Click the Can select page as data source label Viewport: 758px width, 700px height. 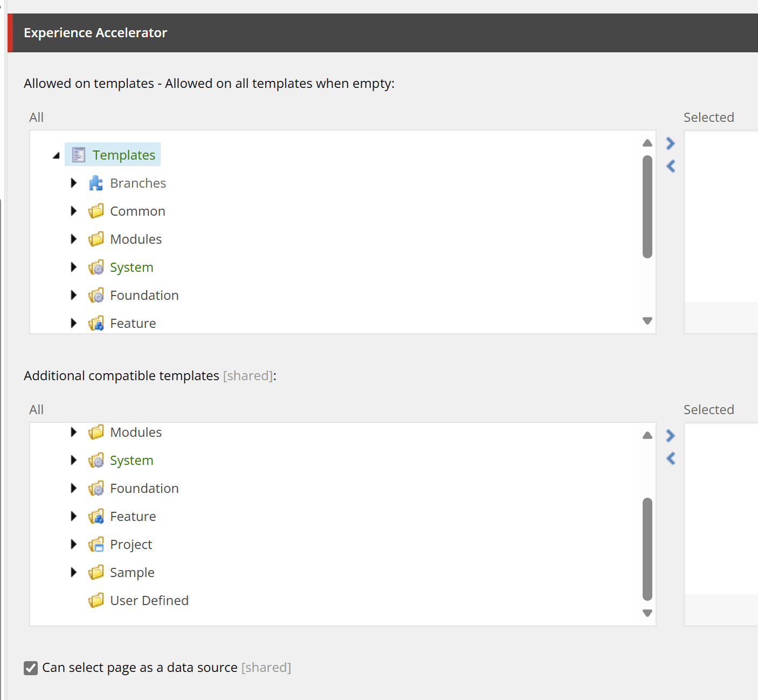(x=140, y=668)
